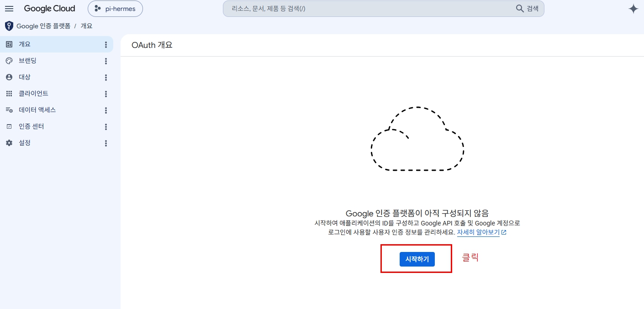Click the 인증 센터 checkbox icon
This screenshot has width=644, height=309.
pyautogui.click(x=9, y=126)
